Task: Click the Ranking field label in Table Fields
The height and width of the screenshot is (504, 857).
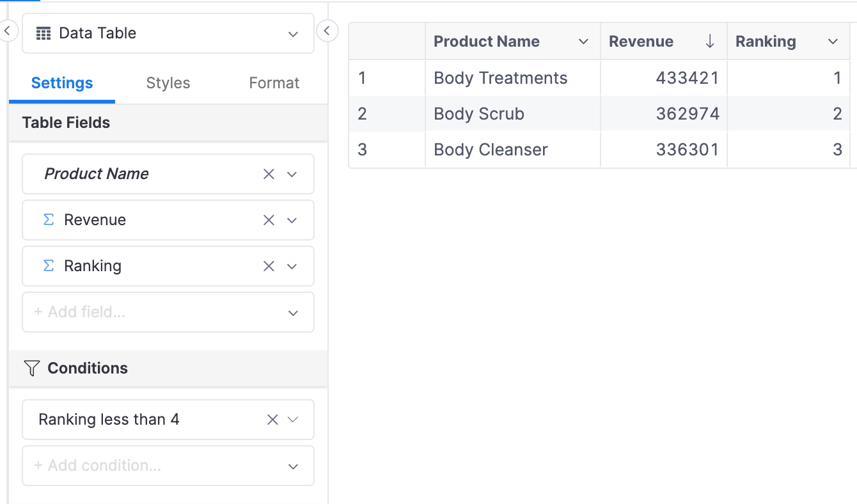Action: tap(93, 266)
